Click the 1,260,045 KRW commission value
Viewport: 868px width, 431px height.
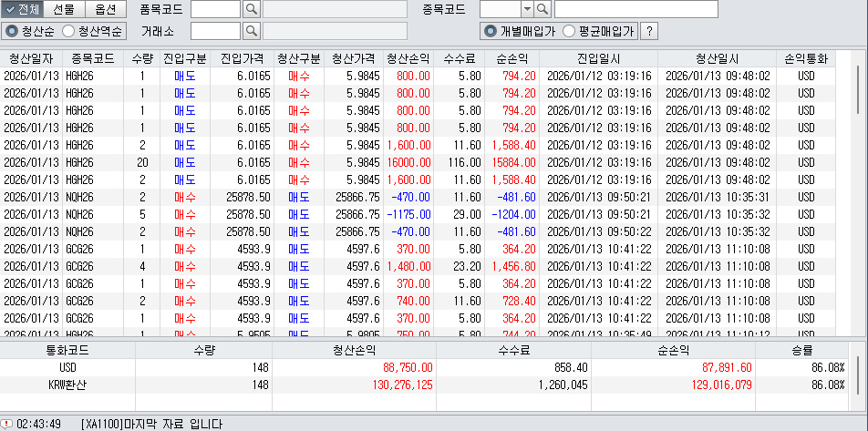tap(563, 385)
